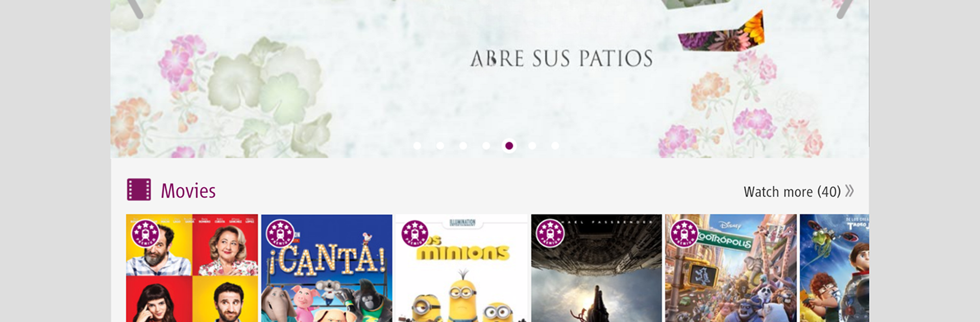Expand more movies with double chevron
980x322 pixels.
(849, 191)
